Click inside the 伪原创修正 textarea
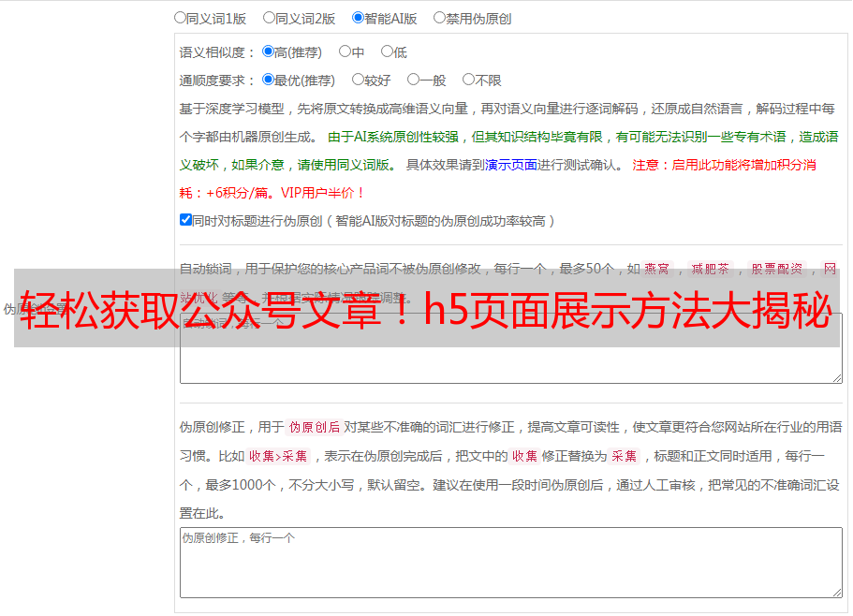This screenshot has height=616, width=853. (511, 563)
